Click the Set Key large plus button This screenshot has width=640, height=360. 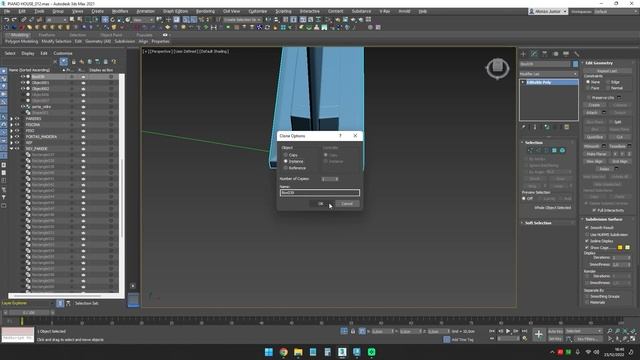click(x=538, y=335)
